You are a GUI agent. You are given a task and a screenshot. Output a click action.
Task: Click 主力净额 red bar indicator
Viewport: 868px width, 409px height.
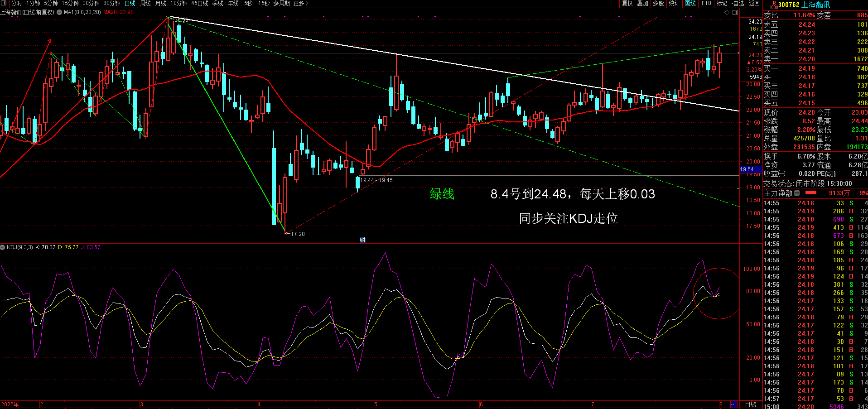811,193
